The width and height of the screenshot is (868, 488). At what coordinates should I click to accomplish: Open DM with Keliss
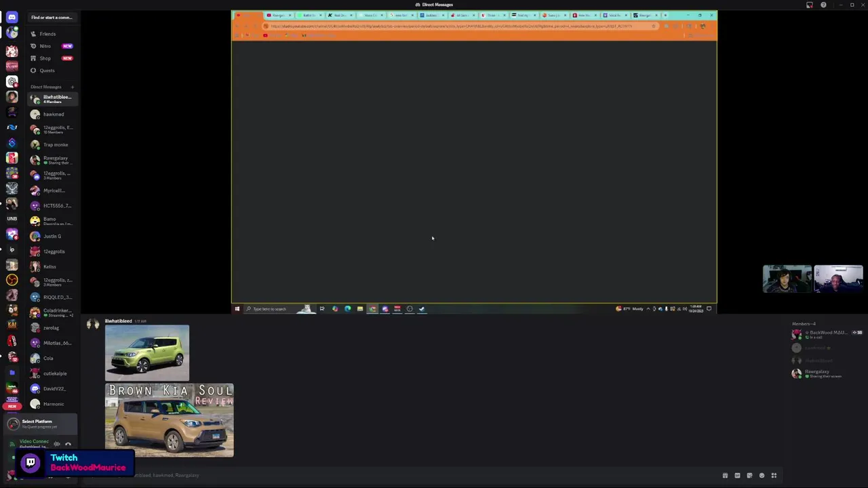pos(53,266)
